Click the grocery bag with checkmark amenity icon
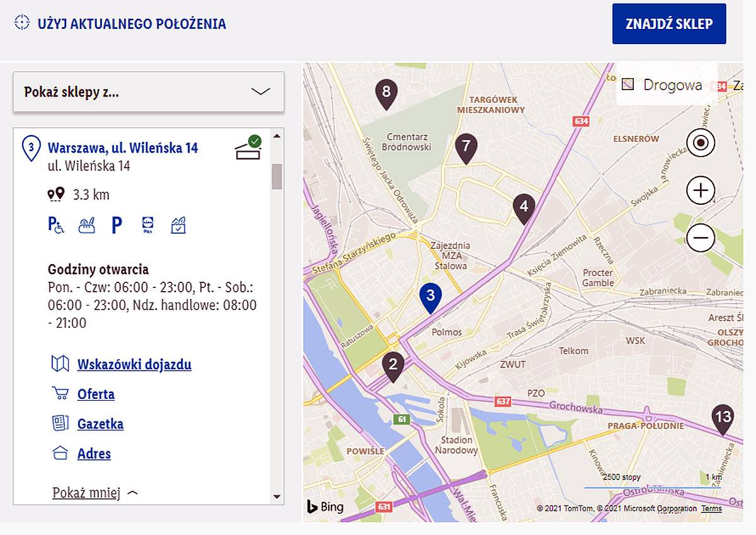Screen dimensions: 756x535 pyautogui.click(x=178, y=225)
